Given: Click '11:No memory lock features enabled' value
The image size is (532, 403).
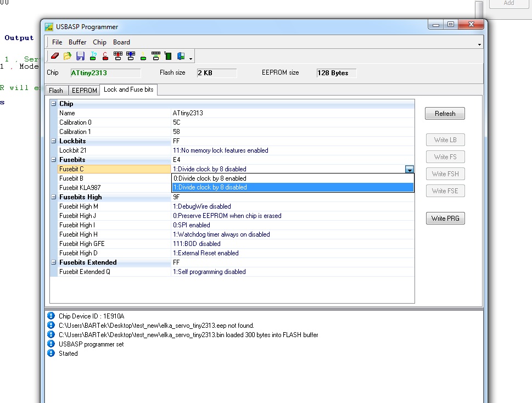Looking at the screenshot, I should (221, 150).
